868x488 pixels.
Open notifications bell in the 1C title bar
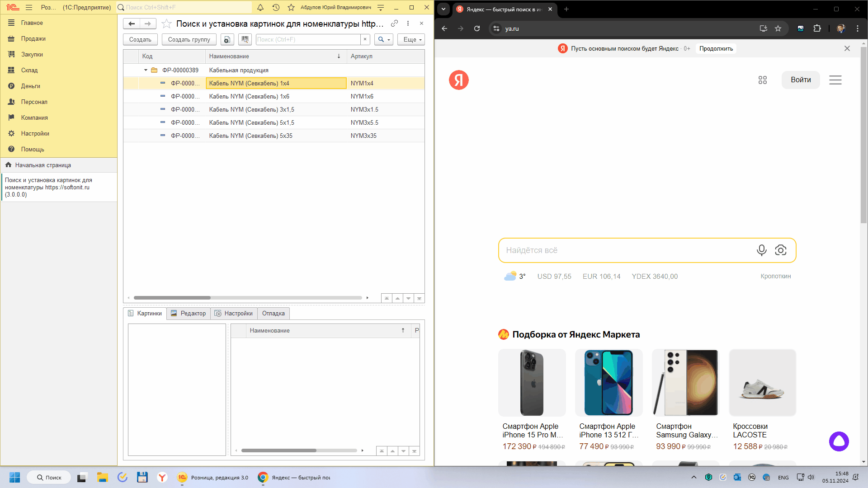260,7
